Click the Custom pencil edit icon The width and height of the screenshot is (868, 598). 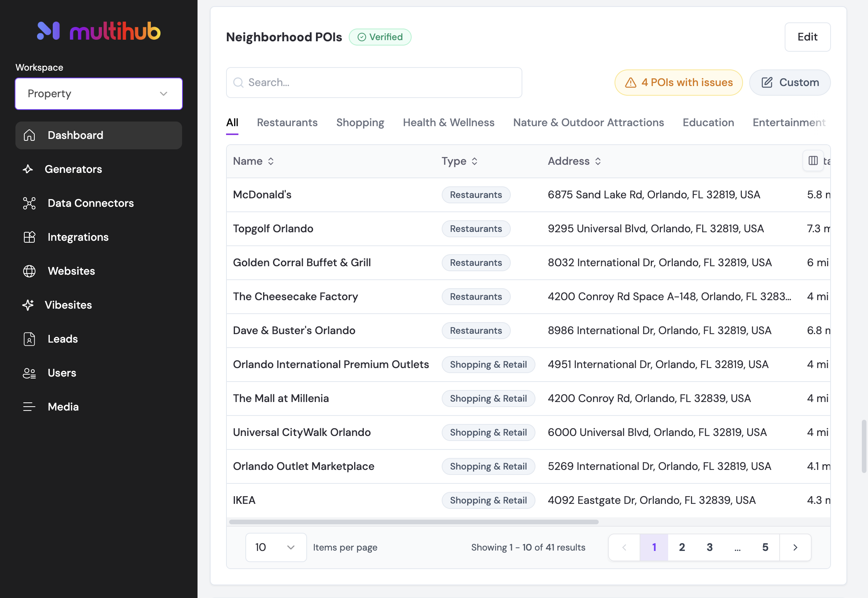tap(767, 83)
